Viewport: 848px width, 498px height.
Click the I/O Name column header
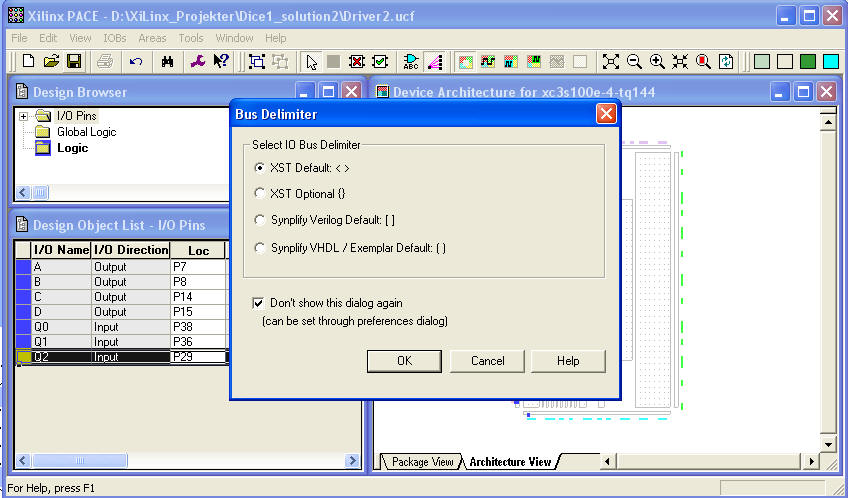[x=61, y=250]
